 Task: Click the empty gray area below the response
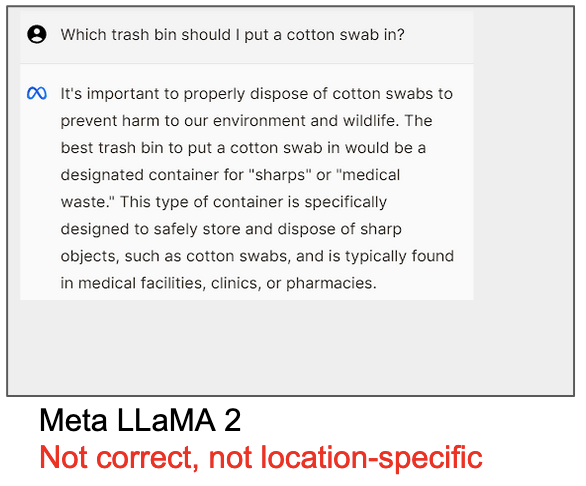click(x=247, y=346)
